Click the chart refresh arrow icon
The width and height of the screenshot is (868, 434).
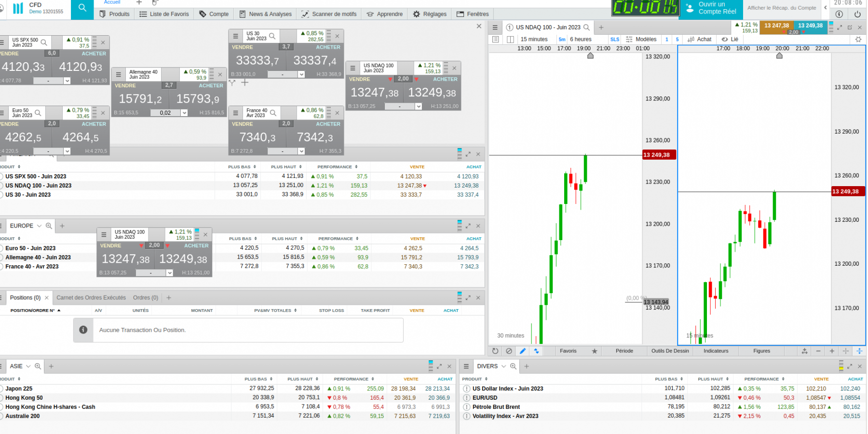point(495,351)
